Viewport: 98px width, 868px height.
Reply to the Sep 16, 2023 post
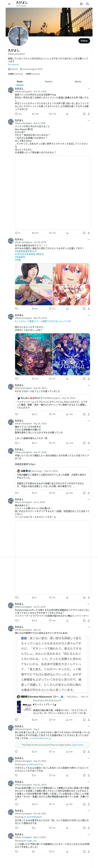click(x=16, y=443)
